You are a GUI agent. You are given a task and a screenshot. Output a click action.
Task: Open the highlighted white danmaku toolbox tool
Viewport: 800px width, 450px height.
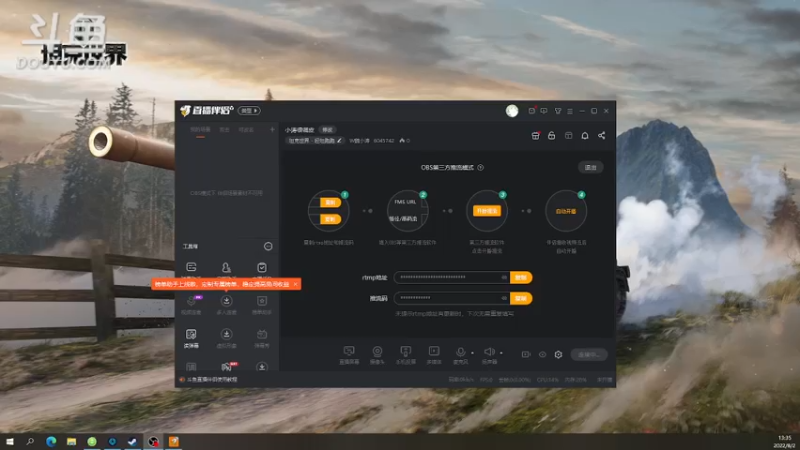click(191, 337)
